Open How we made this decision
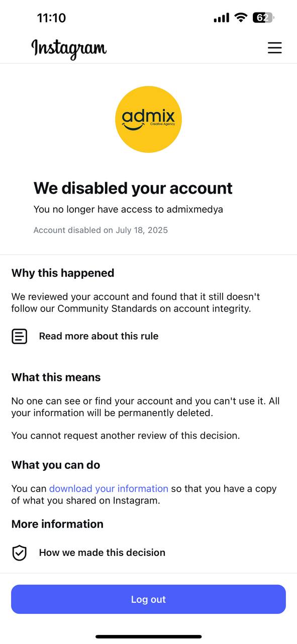 [x=102, y=552]
